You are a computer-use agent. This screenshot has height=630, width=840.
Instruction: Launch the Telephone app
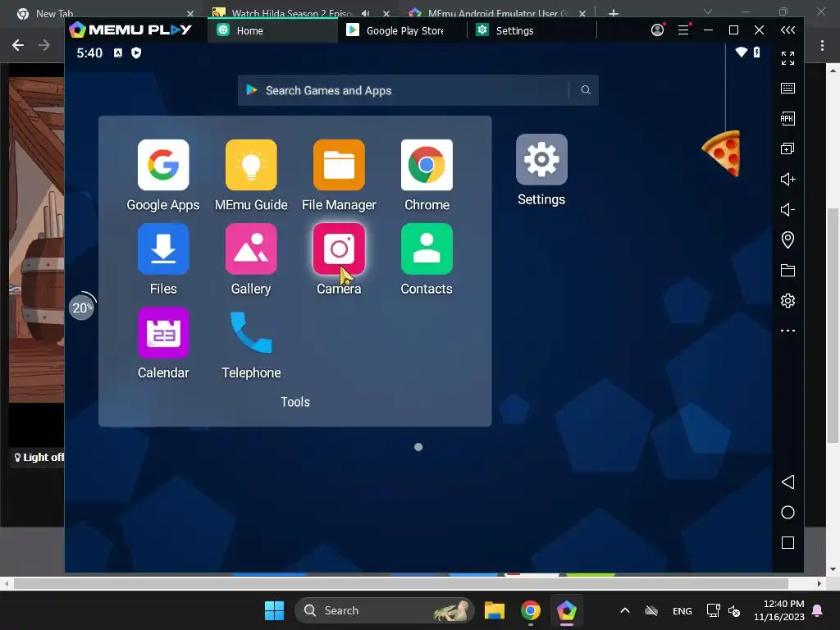pos(251,333)
